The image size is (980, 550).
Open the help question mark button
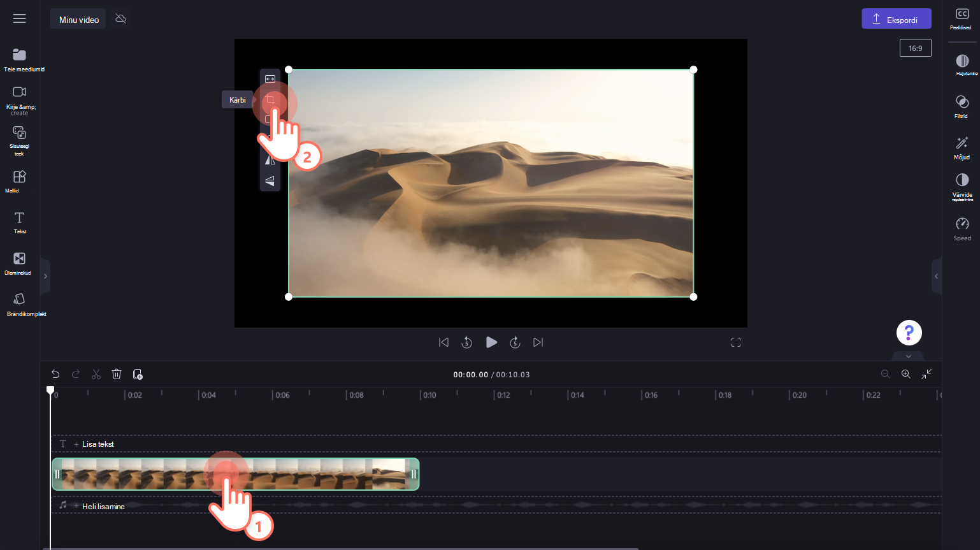909,332
